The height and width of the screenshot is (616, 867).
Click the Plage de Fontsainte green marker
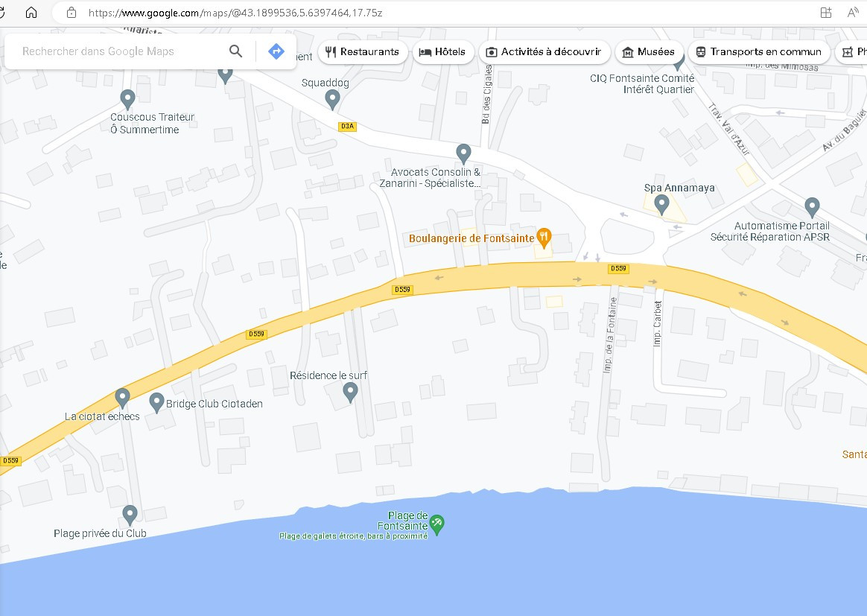point(436,525)
